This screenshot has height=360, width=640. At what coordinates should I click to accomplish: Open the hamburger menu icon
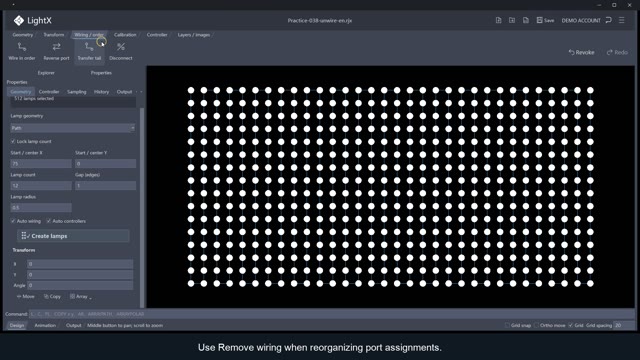[x=622, y=20]
